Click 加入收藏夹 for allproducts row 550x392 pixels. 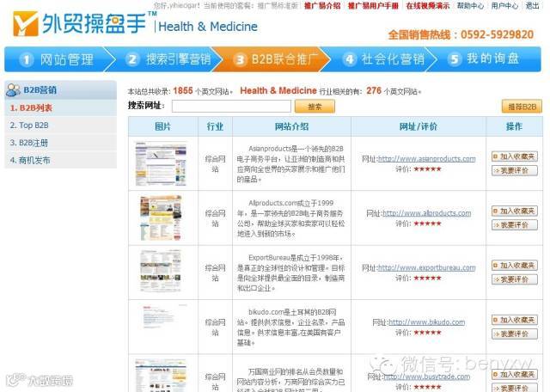[x=515, y=211]
